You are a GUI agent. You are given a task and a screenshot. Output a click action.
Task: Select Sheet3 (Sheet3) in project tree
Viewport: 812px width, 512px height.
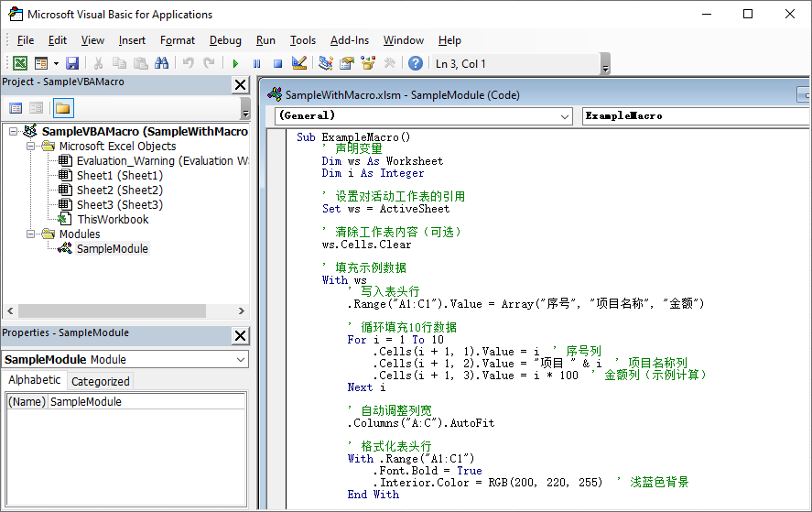point(120,204)
